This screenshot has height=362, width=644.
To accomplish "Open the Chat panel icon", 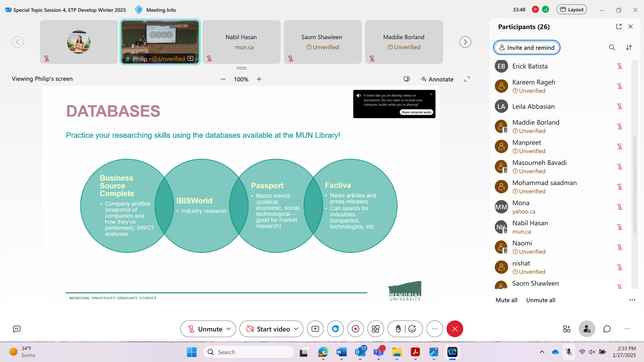I will [x=607, y=329].
